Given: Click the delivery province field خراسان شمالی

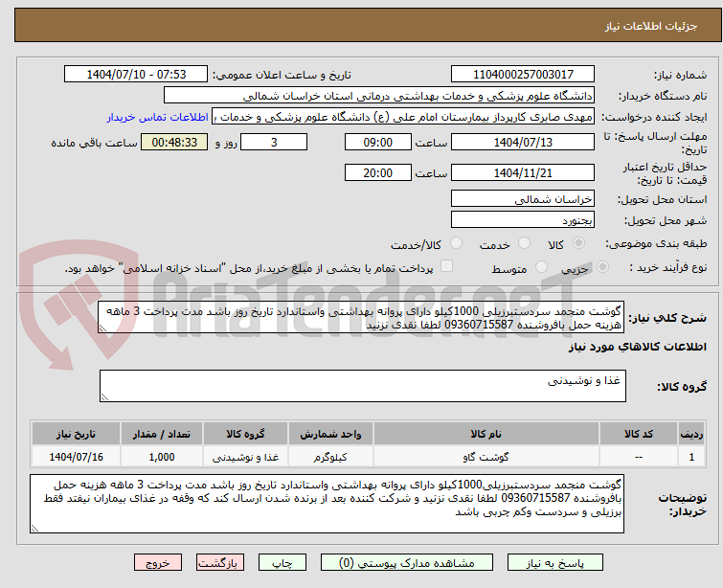Looking at the screenshot, I should click(x=523, y=199).
